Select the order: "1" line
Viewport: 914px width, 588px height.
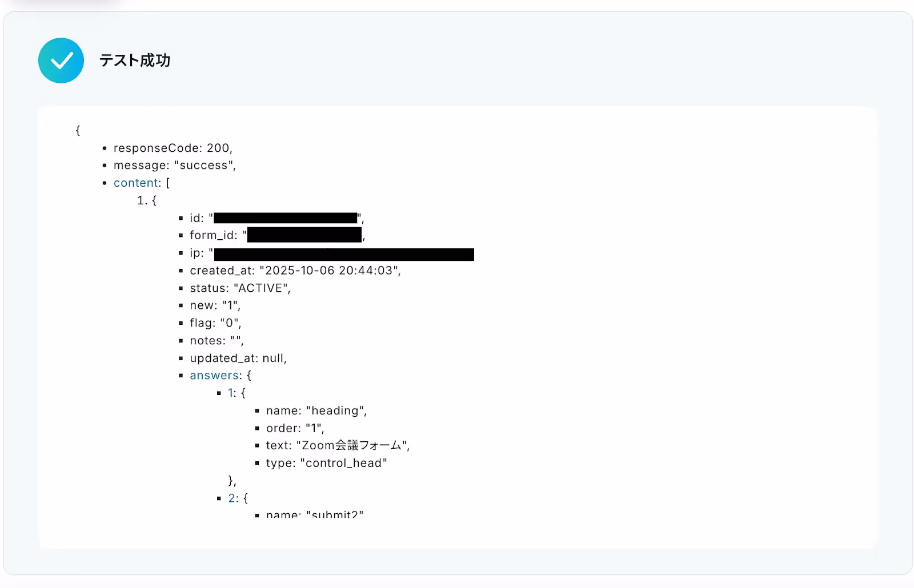coord(295,428)
